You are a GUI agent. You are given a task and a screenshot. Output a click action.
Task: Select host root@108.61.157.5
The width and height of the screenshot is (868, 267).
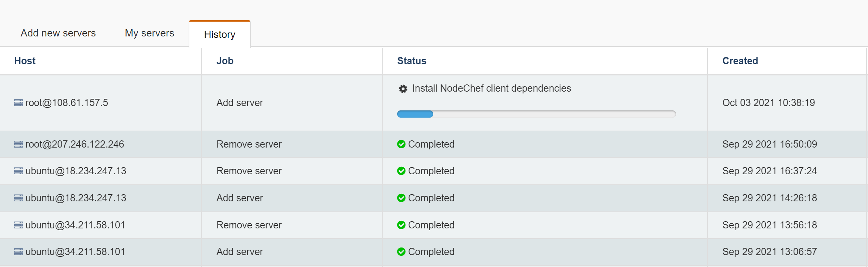click(67, 103)
